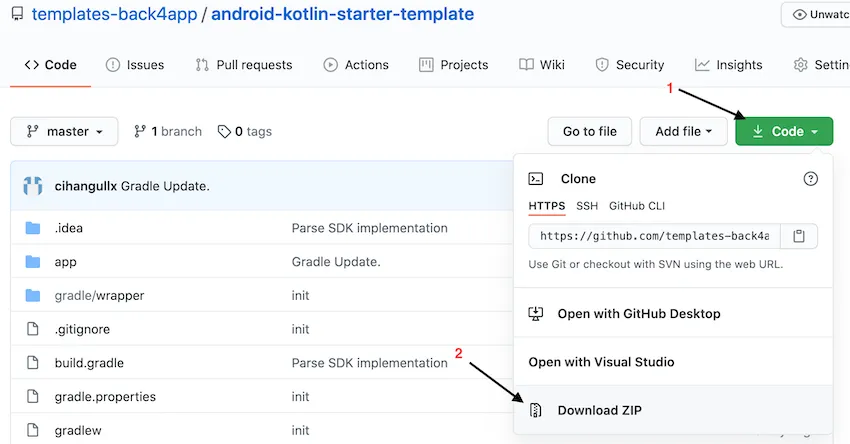850x444 pixels.
Task: Switch to the Issues tab
Action: (134, 65)
